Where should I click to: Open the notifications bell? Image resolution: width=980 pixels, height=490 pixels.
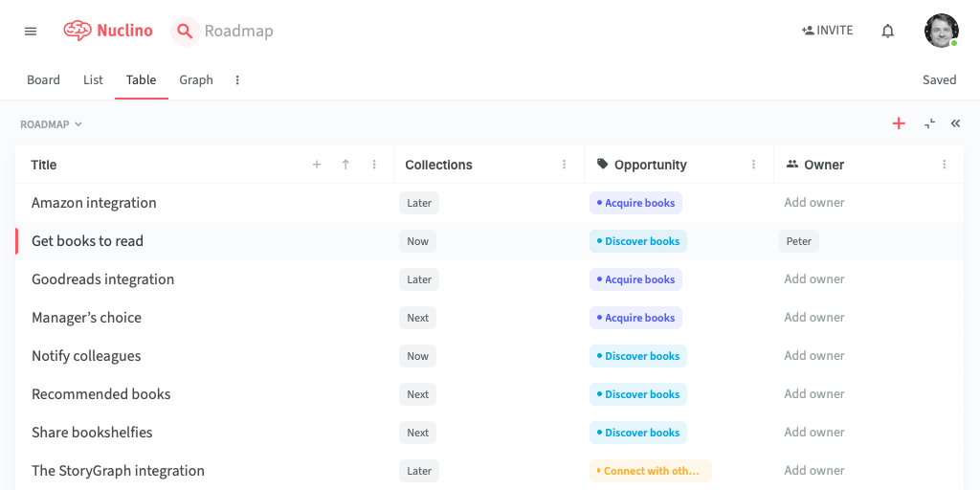887,31
